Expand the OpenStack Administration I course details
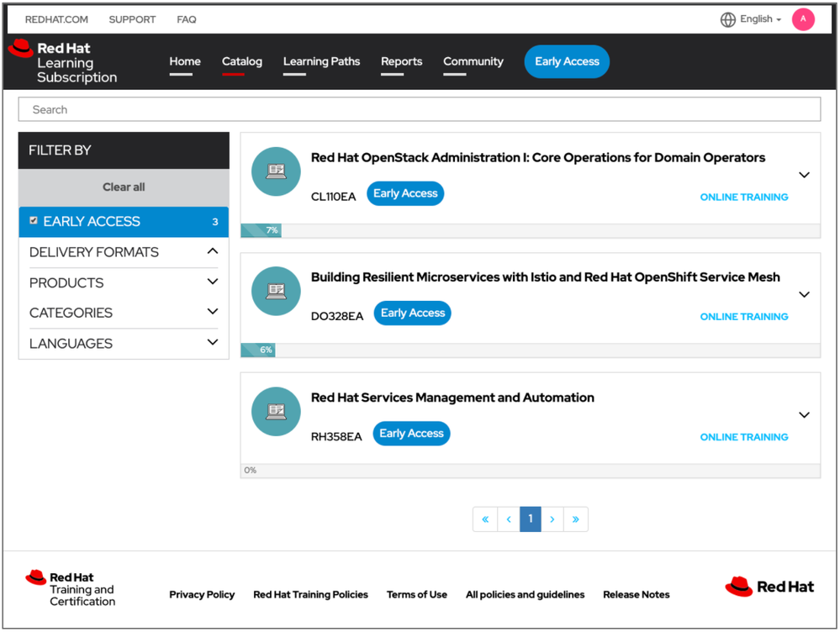This screenshot has width=840, height=632. coord(804,175)
